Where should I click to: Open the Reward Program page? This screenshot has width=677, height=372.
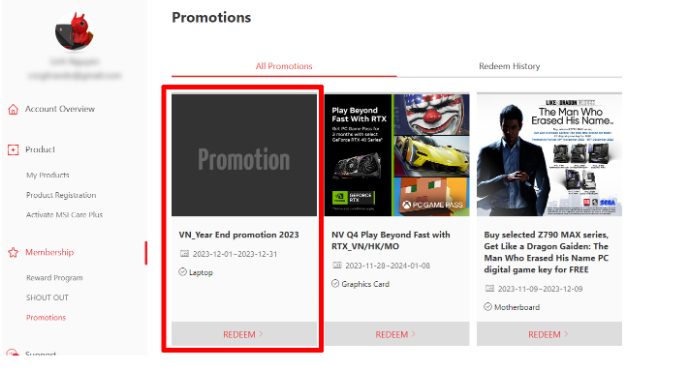(54, 278)
